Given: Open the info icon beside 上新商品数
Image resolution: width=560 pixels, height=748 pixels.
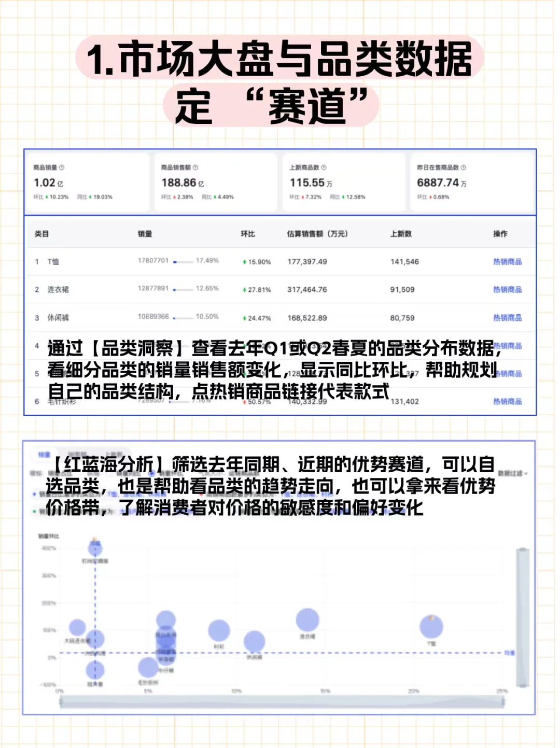Looking at the screenshot, I should tap(324, 167).
